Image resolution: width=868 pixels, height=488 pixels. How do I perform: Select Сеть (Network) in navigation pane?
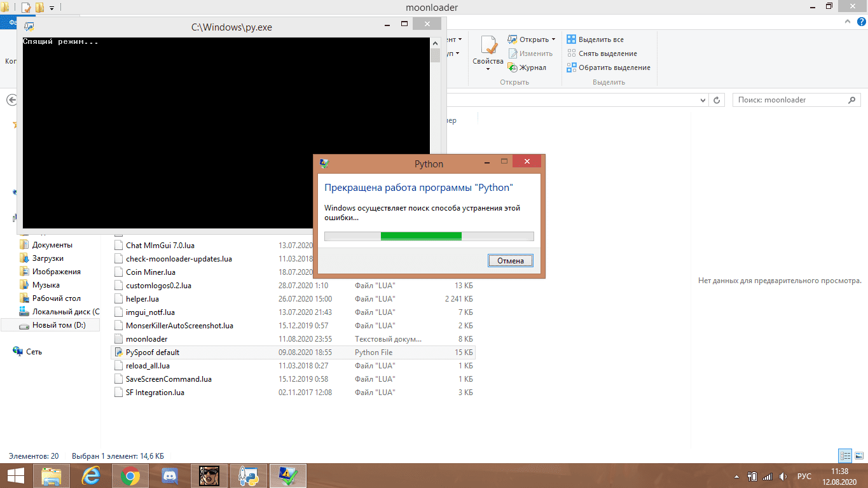coord(34,351)
